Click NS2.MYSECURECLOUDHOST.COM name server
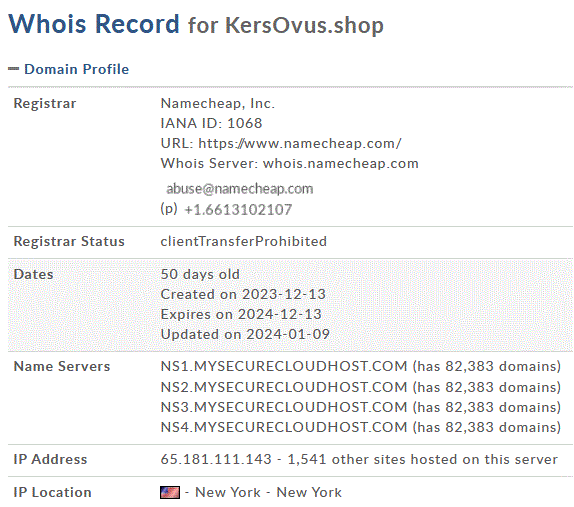The height and width of the screenshot is (507, 574). click(x=284, y=387)
